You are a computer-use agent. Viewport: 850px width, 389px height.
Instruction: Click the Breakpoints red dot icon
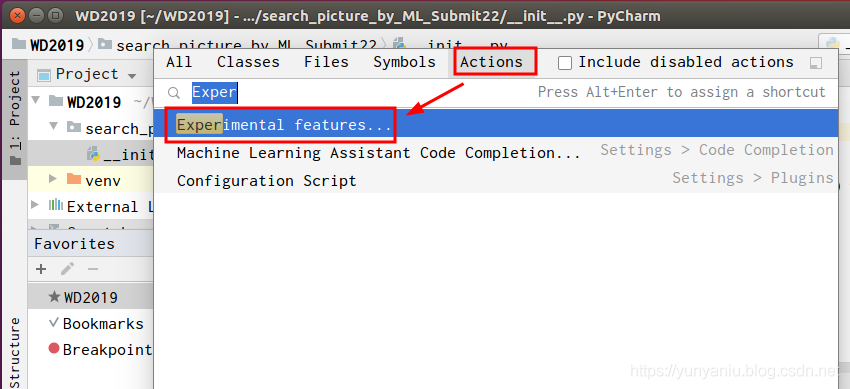[54, 348]
